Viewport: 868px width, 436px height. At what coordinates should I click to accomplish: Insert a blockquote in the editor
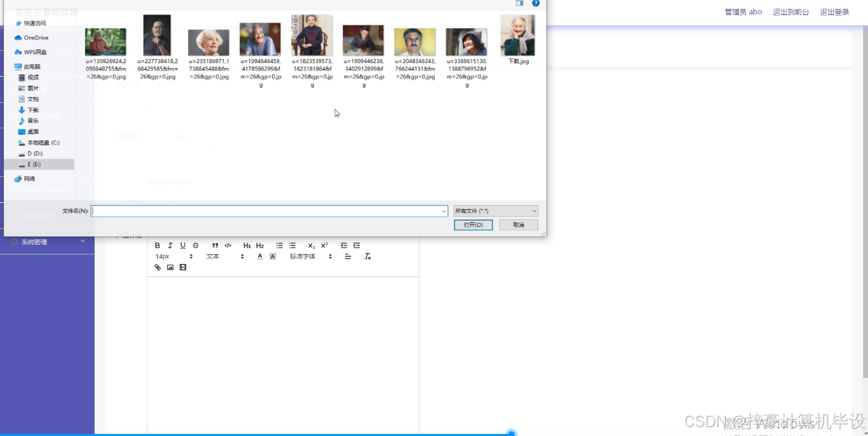(x=215, y=245)
